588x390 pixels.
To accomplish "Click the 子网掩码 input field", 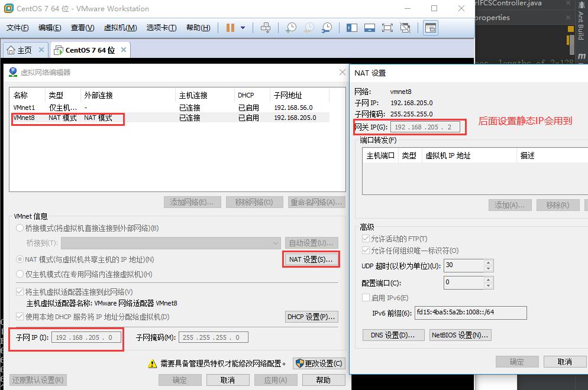I will pos(214,337).
